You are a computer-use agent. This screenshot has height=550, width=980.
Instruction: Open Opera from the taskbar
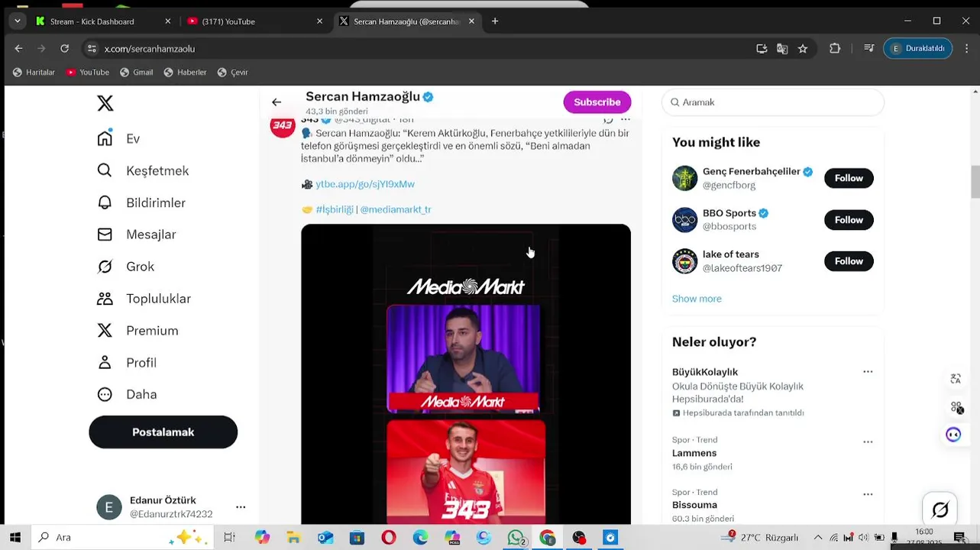389,538
